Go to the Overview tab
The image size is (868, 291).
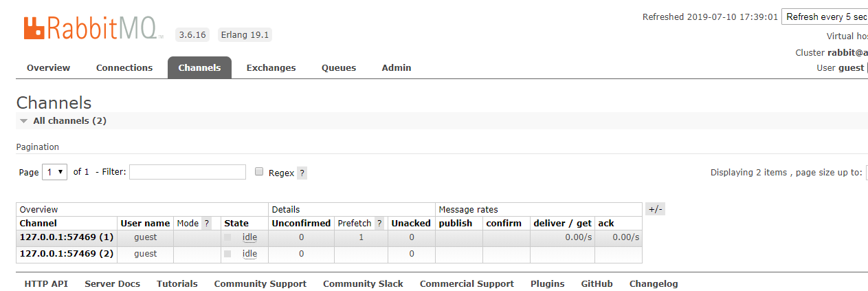point(48,67)
